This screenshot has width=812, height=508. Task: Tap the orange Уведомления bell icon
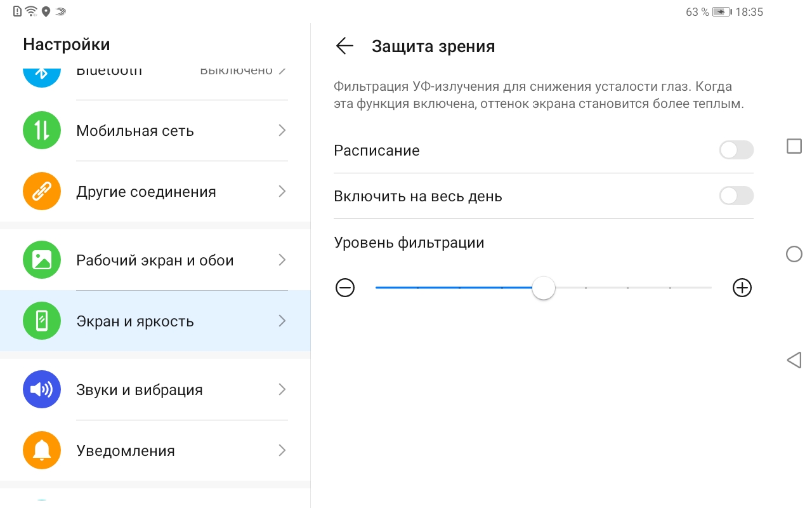coord(42,450)
